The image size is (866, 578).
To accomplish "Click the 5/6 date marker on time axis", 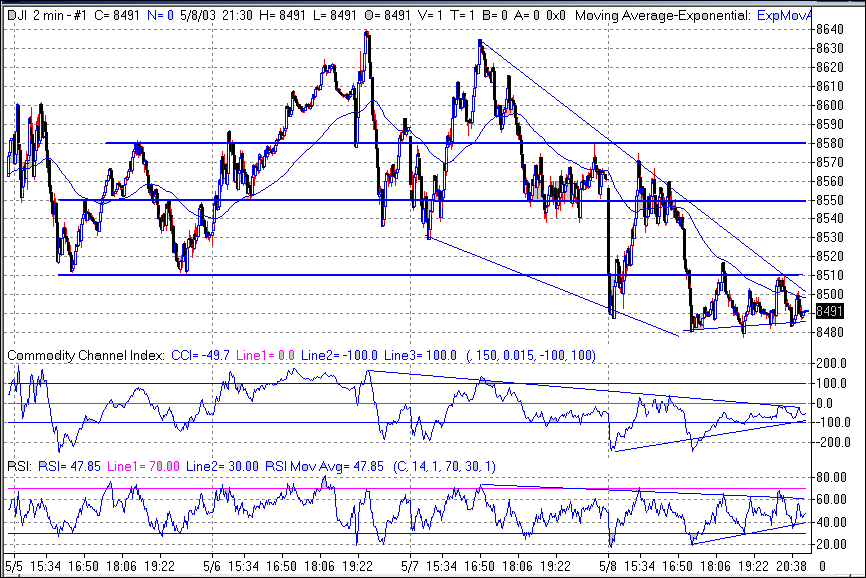I will coord(212,565).
